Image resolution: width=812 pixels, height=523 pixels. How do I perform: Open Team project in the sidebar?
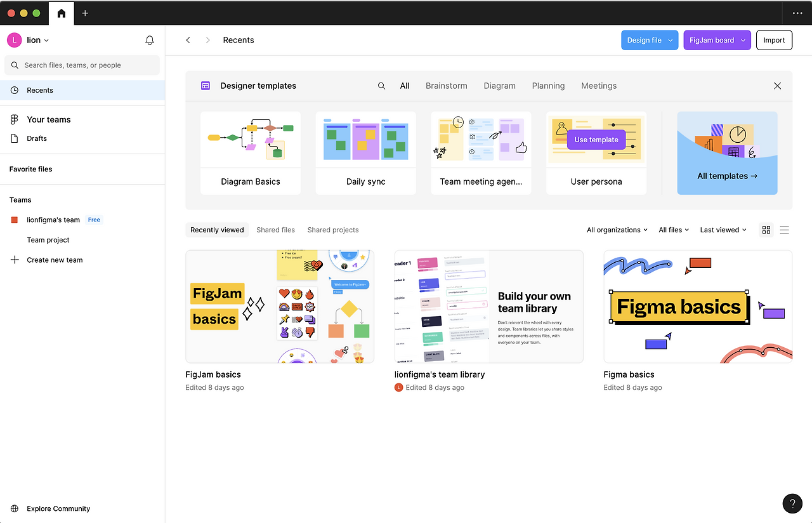coord(48,240)
